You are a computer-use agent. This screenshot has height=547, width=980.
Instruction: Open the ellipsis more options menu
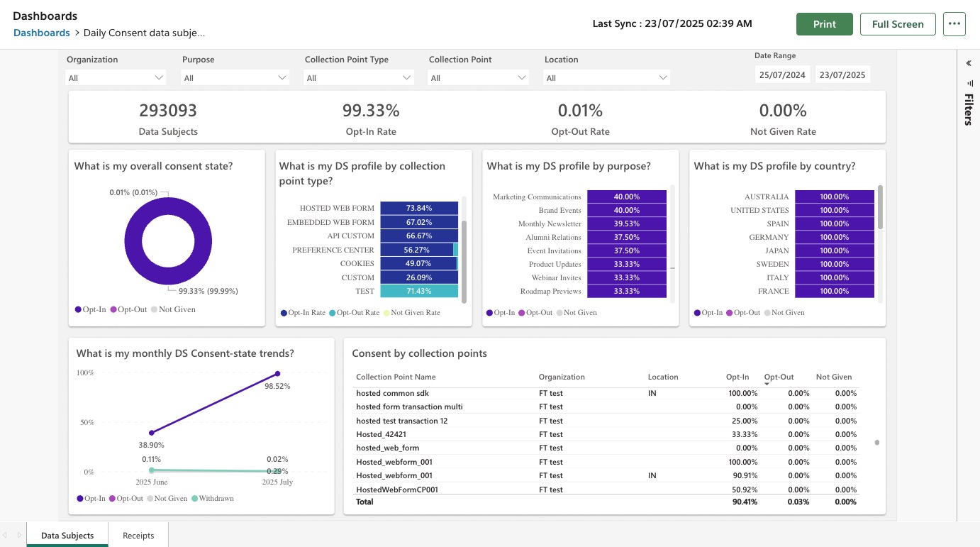[x=954, y=23]
